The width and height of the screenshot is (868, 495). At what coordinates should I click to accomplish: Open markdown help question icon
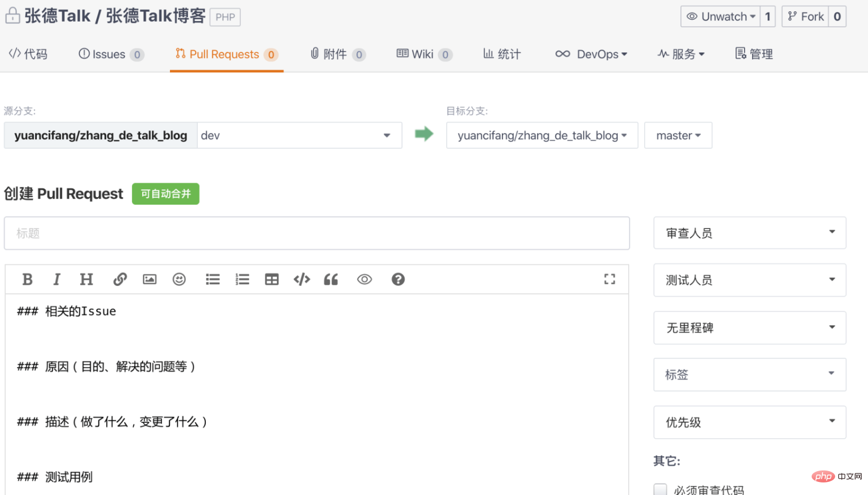click(398, 279)
